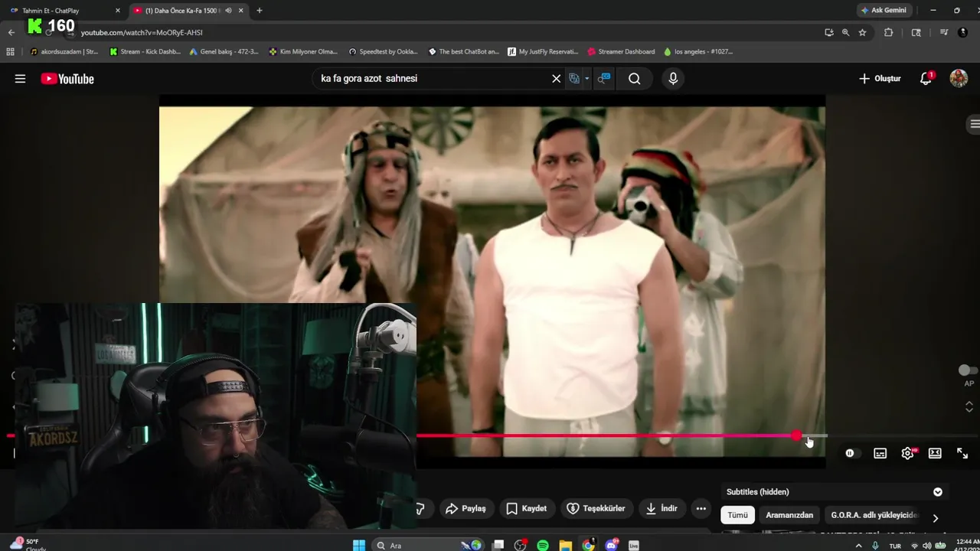980x551 pixels.
Task: Open File Explorer from the taskbar
Action: (x=566, y=545)
